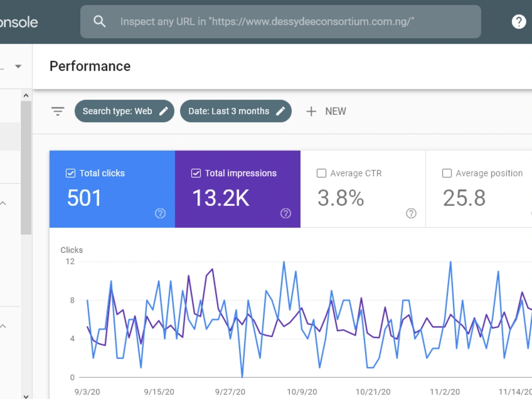
Task: Enable the Average position checkbox
Action: [447, 173]
